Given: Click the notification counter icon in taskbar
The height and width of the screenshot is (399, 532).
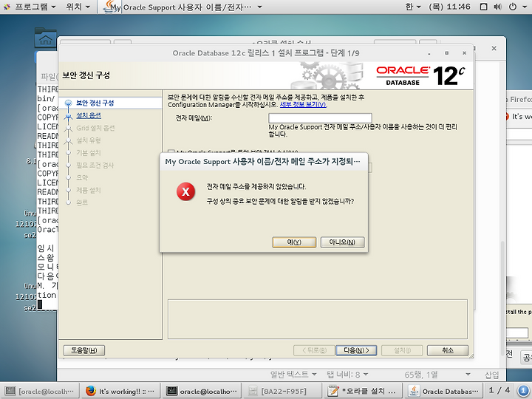Looking at the screenshot, I should (523, 391).
